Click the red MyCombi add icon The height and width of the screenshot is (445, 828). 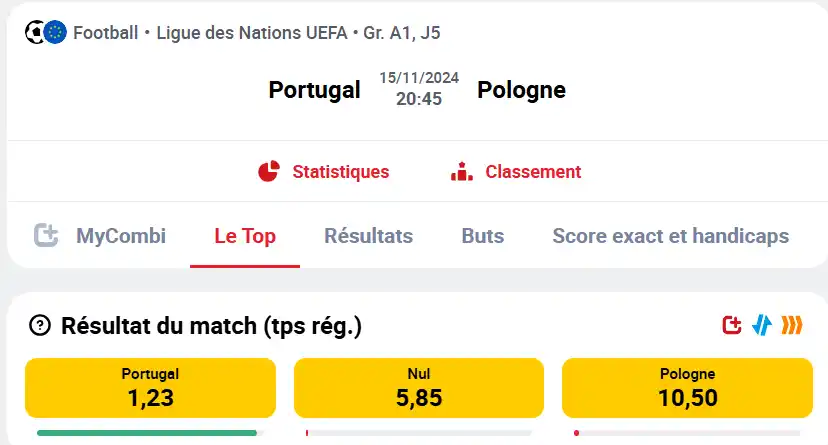pyautogui.click(x=731, y=325)
